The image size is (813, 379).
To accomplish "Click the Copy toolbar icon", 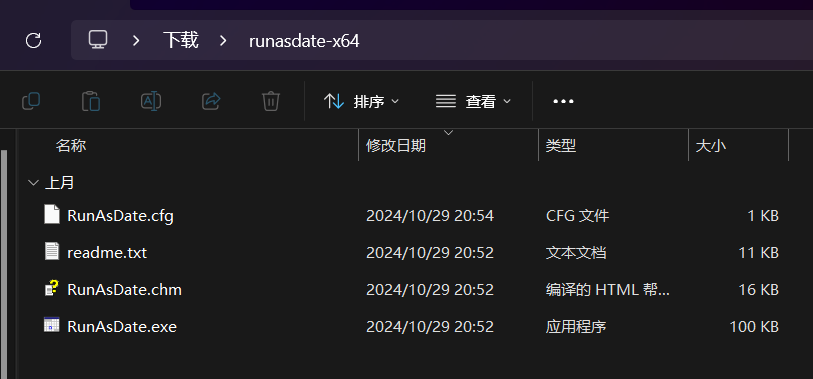I will pyautogui.click(x=31, y=101).
